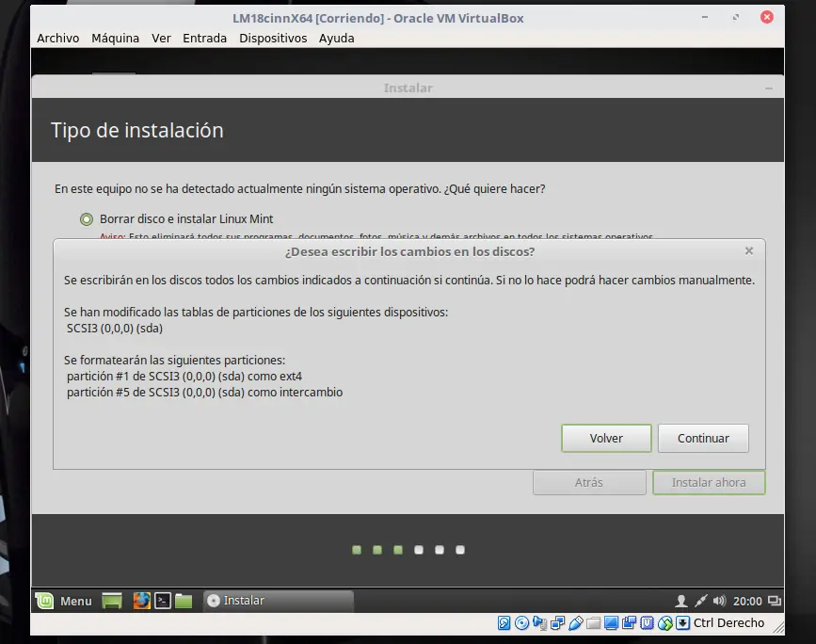
Task: Open the Ayuda menu
Action: 337,38
